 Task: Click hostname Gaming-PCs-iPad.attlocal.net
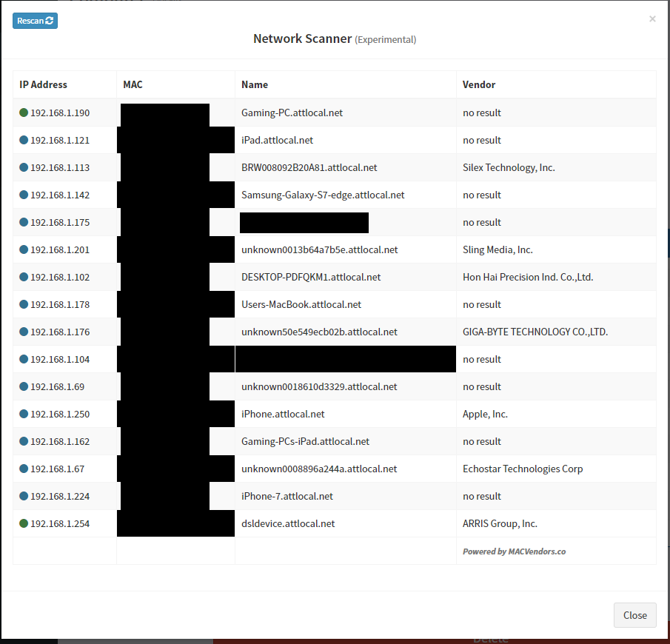305,441
